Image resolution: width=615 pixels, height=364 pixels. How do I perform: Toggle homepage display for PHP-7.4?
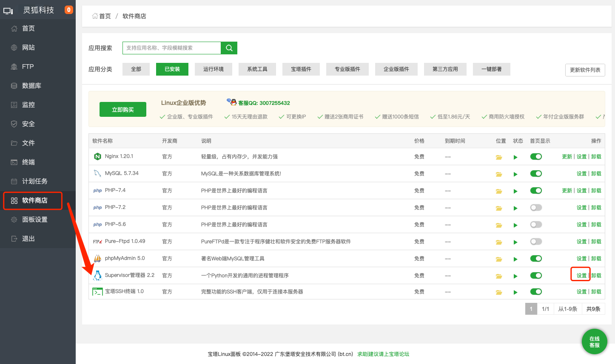[536, 191]
